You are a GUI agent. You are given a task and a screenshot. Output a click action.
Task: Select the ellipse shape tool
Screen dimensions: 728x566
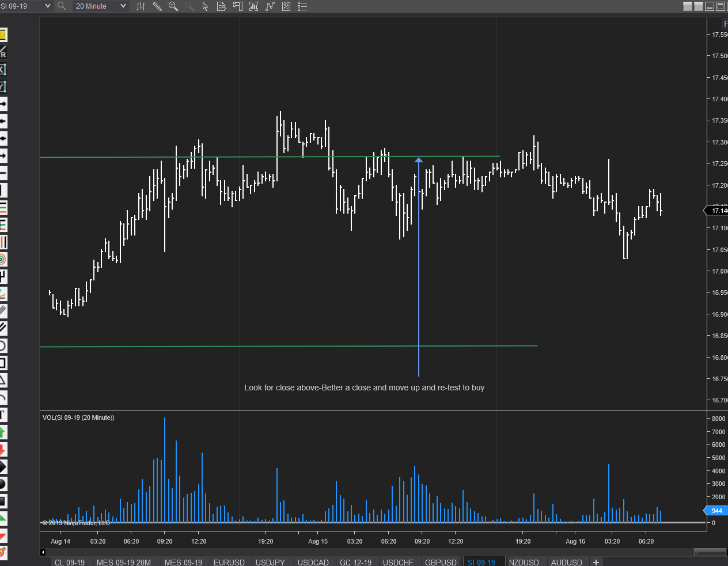[3, 345]
